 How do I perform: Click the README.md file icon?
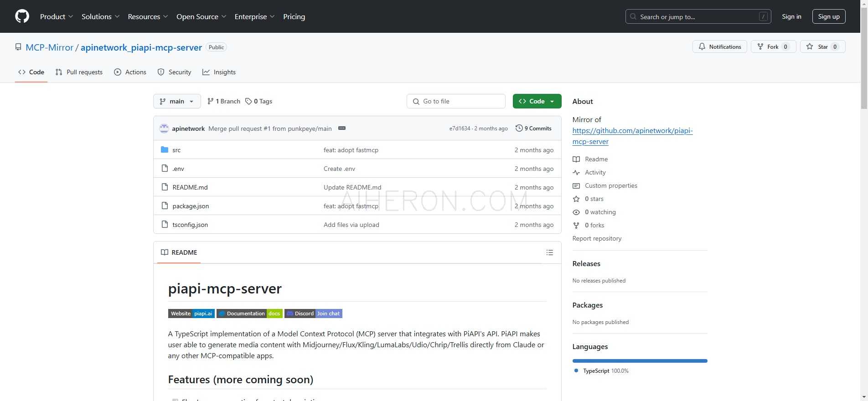165,187
